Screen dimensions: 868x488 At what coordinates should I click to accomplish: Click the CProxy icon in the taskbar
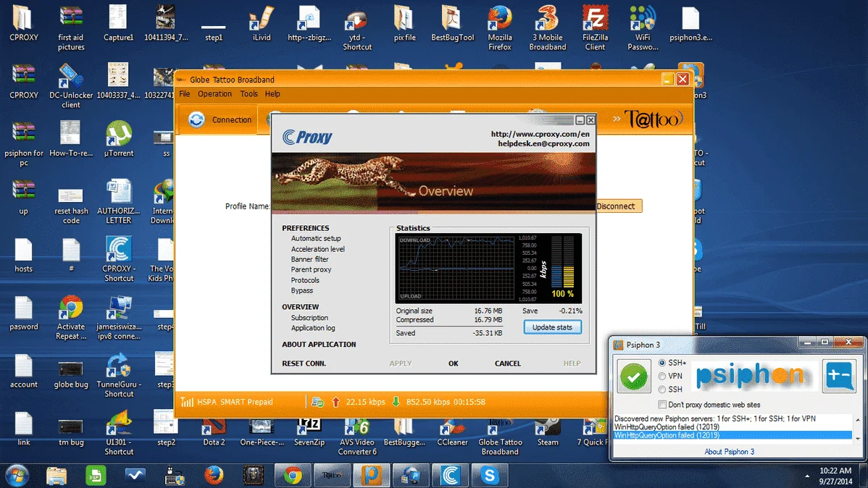point(450,475)
